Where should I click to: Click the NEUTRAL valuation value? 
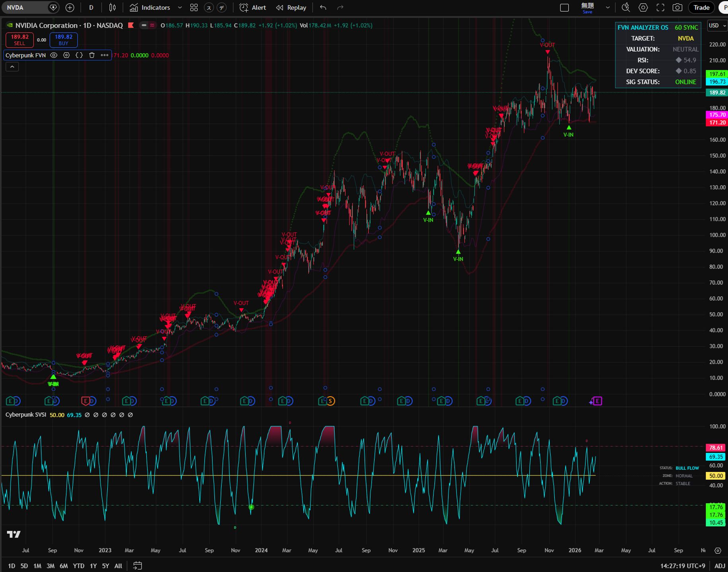(x=685, y=49)
